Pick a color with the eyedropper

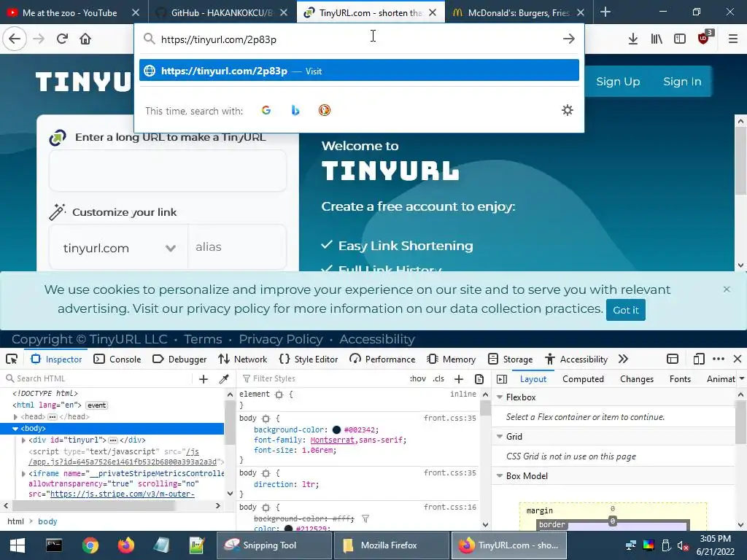click(x=223, y=379)
